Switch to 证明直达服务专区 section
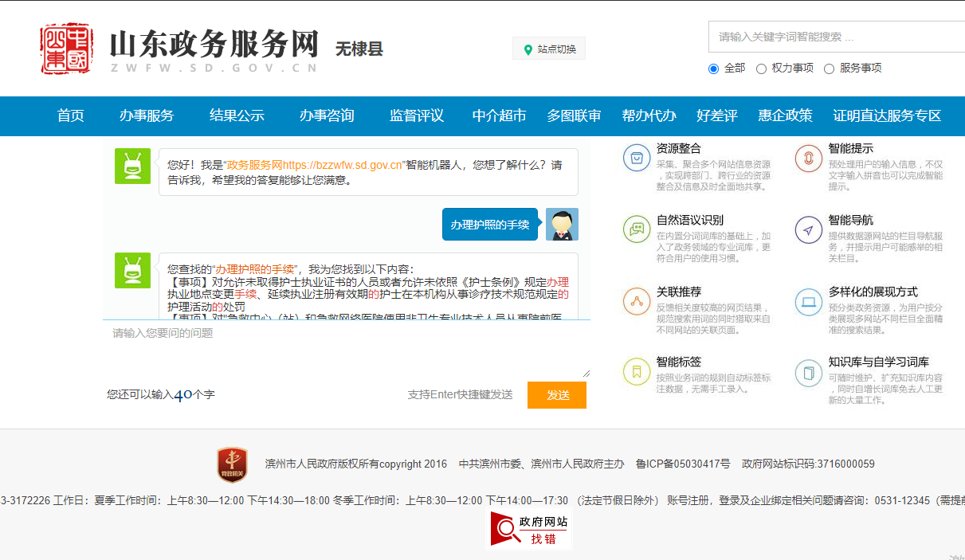 887,115
